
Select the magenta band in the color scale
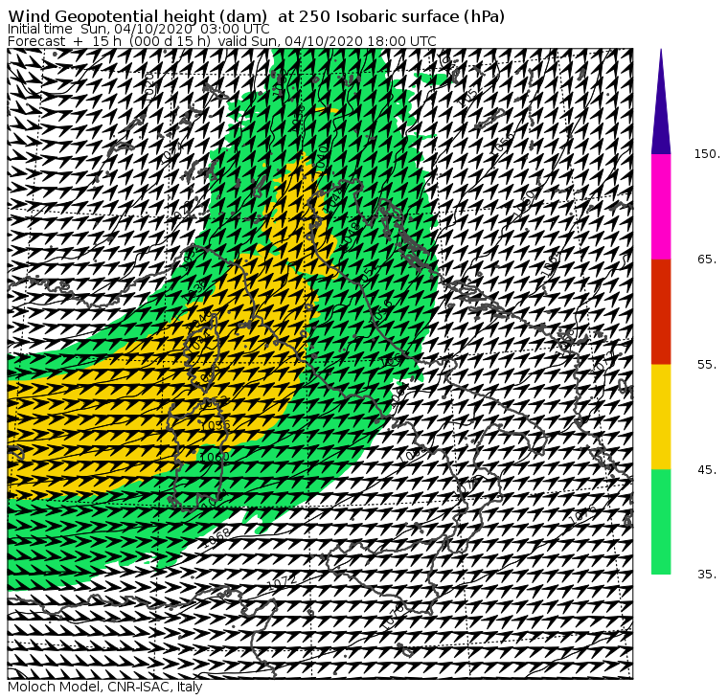point(661,207)
